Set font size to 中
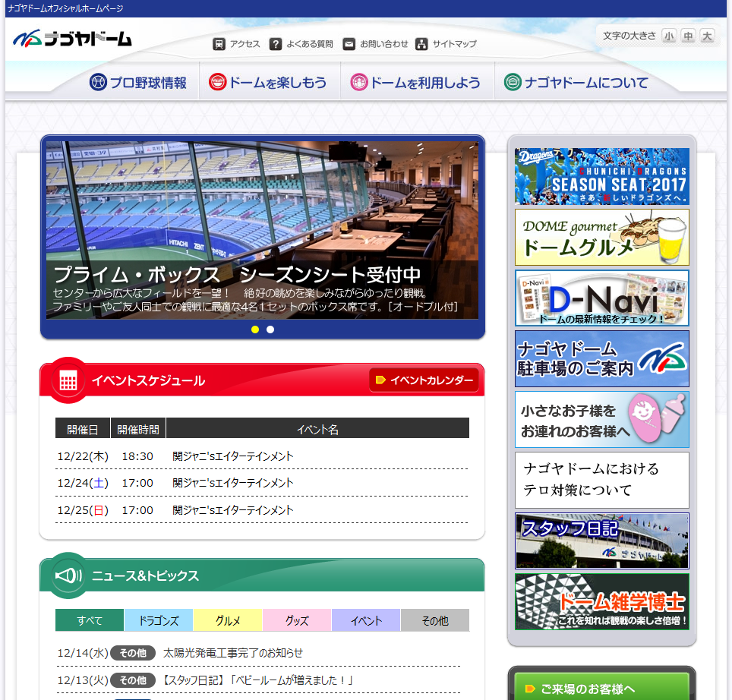 tap(688, 36)
